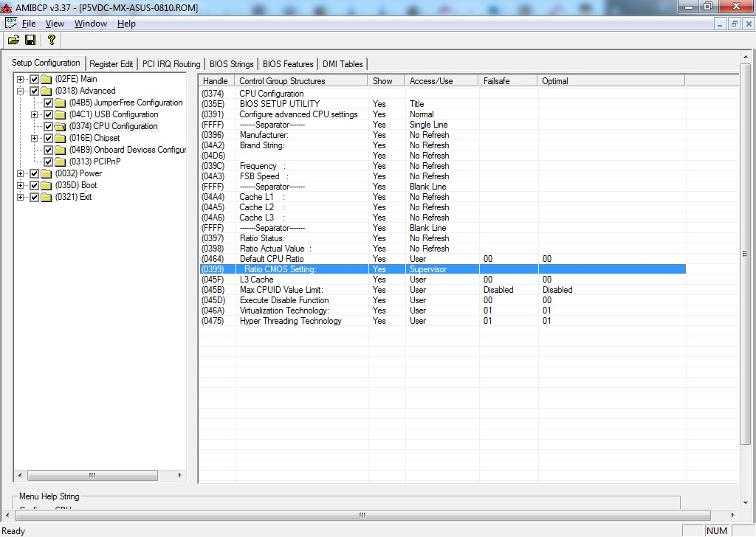Select (04B5) JumperFree Configuration tree item
Screen dimensions: 756x537
pos(126,103)
